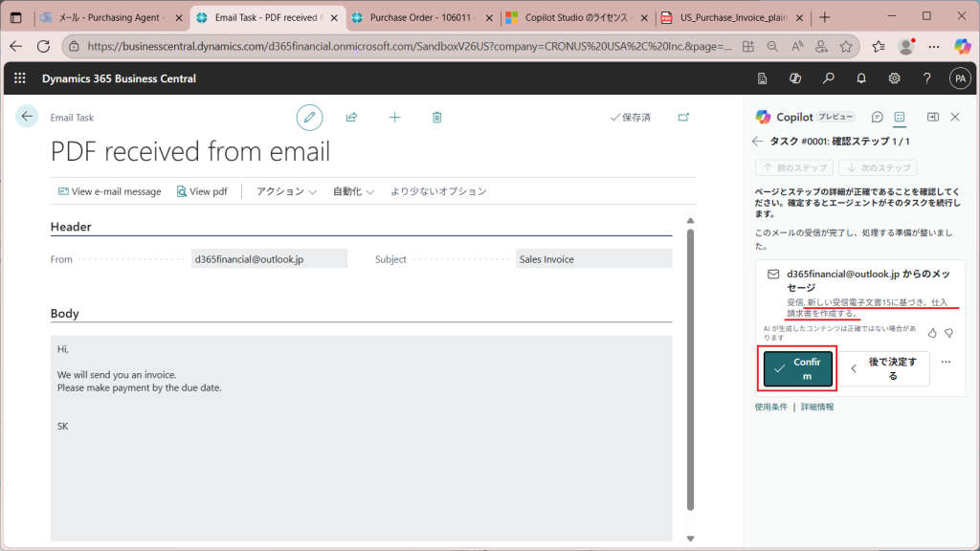The height and width of the screenshot is (551, 980).
Task: Open more options ellipsis beside the decide-later button
Action: pos(946,362)
